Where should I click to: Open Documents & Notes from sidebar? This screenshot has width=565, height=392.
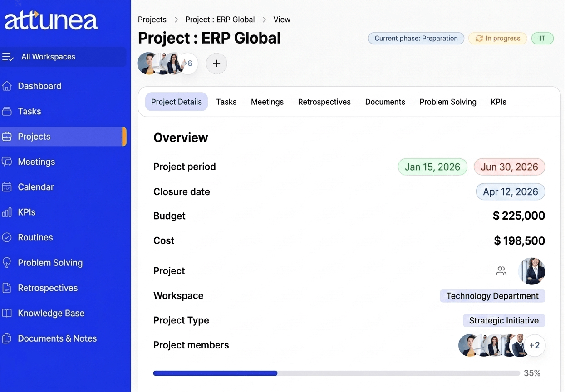[x=63, y=338]
